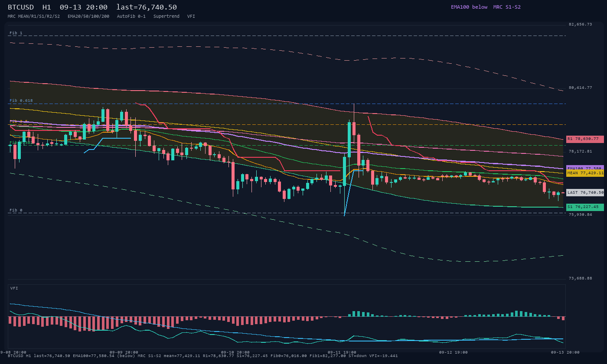This screenshot has height=364, width=607.
Task: Click the "09-09 20:00" time axis label
Action: click(x=124, y=352)
